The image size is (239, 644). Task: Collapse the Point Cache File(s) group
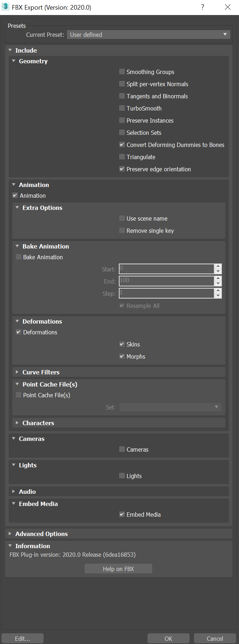(x=17, y=384)
